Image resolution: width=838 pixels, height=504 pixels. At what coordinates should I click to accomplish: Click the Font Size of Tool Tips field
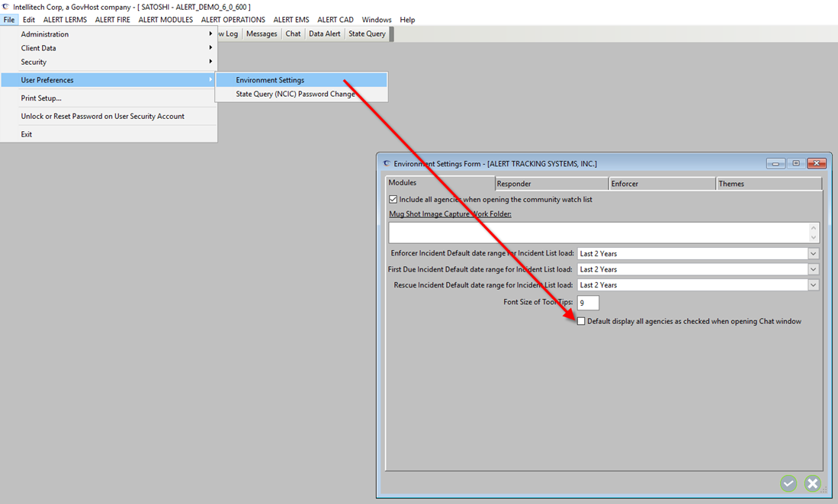pyautogui.click(x=588, y=303)
